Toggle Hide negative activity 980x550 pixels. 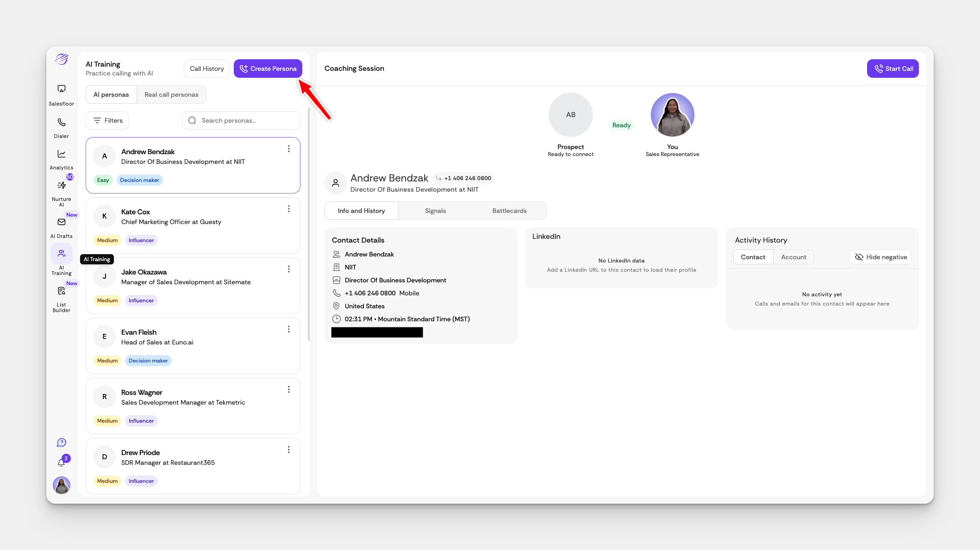pos(880,257)
